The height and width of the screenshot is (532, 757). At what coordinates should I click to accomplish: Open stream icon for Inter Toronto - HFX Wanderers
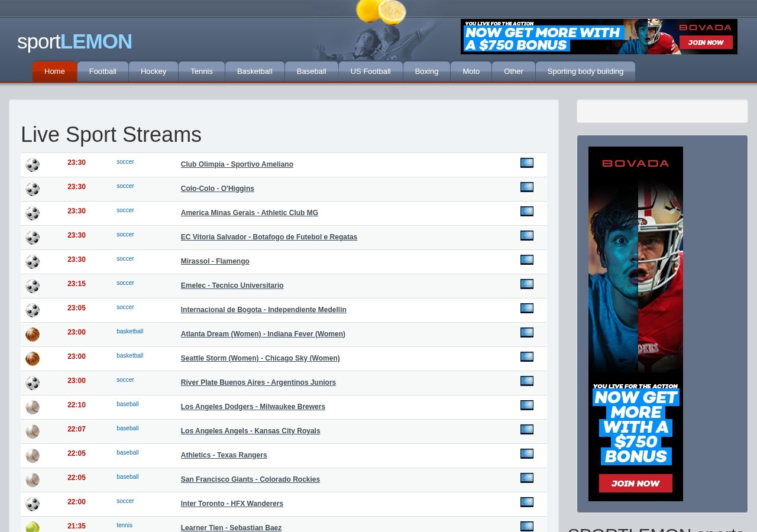[527, 502]
